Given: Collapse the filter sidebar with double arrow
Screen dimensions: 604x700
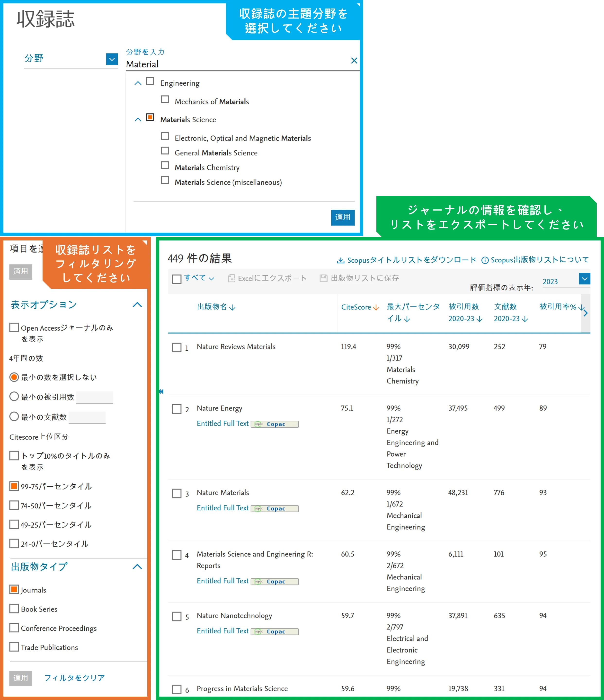Looking at the screenshot, I should coord(161,391).
